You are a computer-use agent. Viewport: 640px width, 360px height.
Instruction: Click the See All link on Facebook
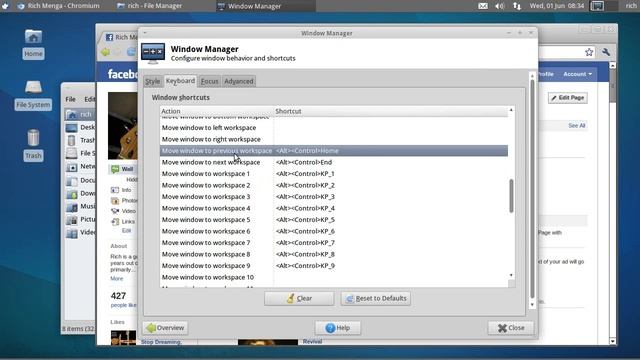576,126
